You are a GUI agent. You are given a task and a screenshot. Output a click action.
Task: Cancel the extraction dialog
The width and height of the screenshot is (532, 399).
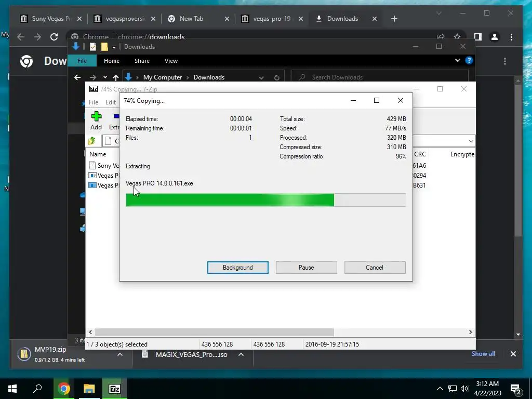[375, 268]
